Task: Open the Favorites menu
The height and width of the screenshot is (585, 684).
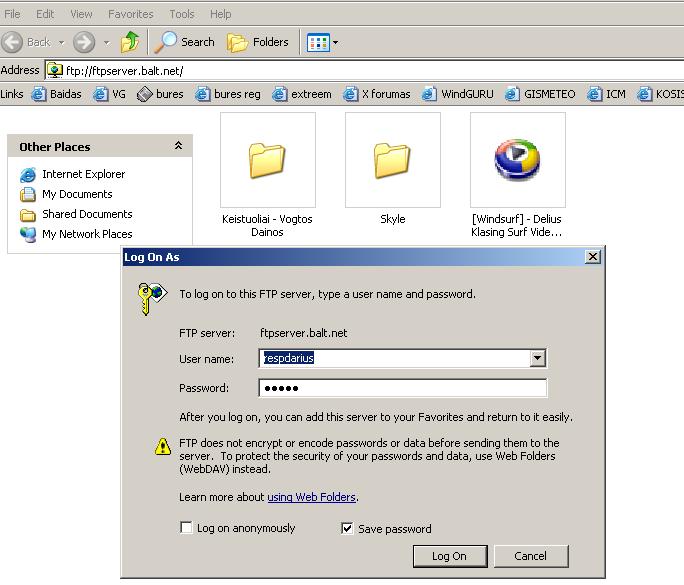Action: 130,14
